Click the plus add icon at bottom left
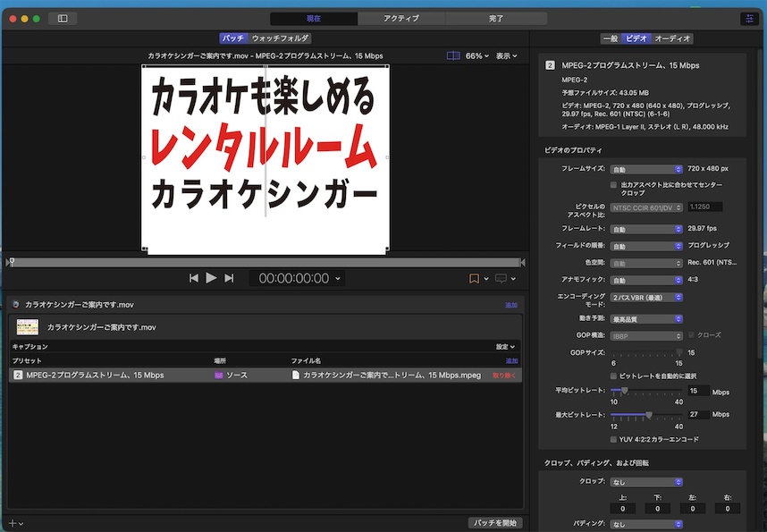The image size is (767, 532). point(13,523)
